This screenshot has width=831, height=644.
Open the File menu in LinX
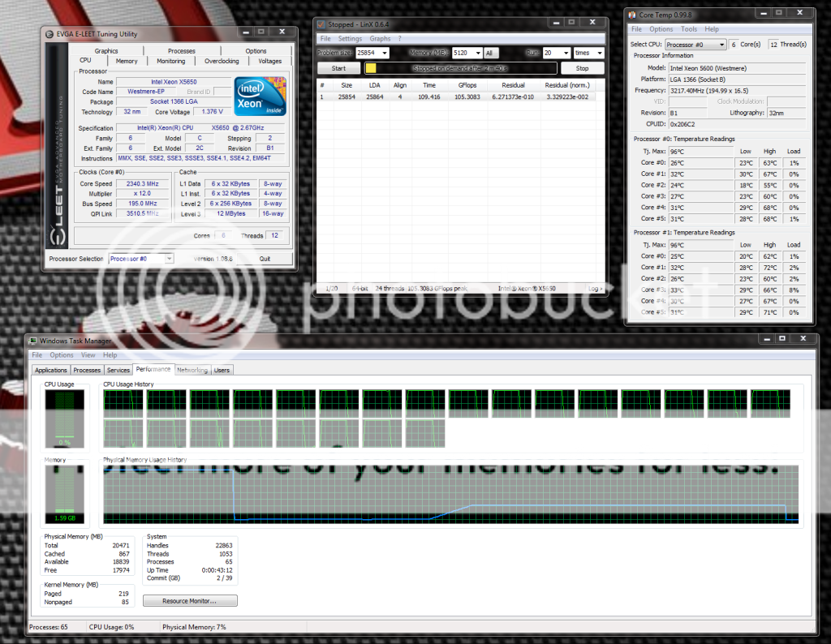click(325, 39)
